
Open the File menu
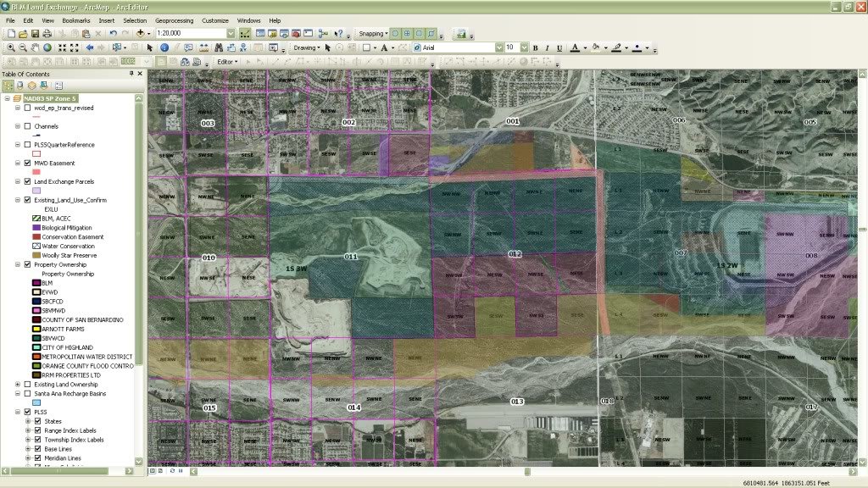point(10,20)
